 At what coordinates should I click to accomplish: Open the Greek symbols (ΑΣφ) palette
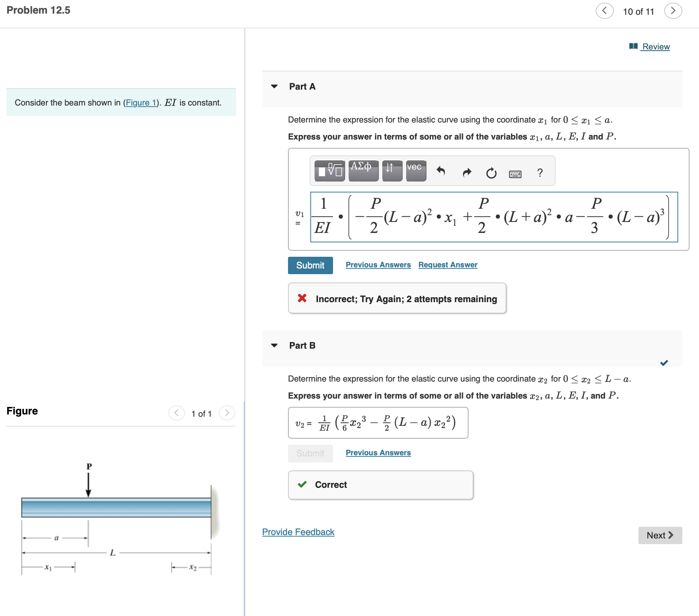363,170
